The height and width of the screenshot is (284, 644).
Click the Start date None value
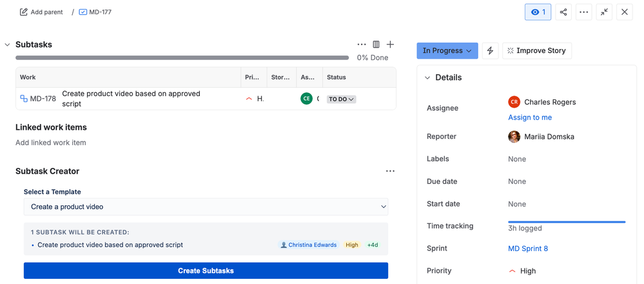tap(516, 204)
